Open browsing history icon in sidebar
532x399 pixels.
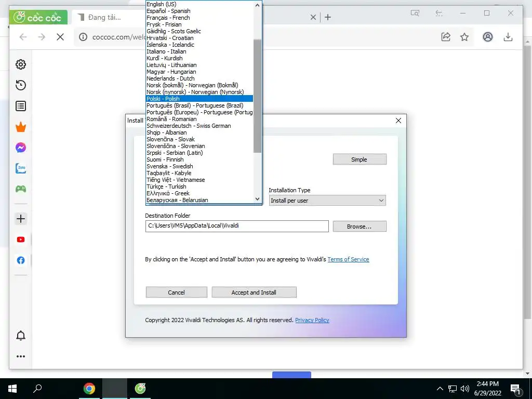coord(21,85)
